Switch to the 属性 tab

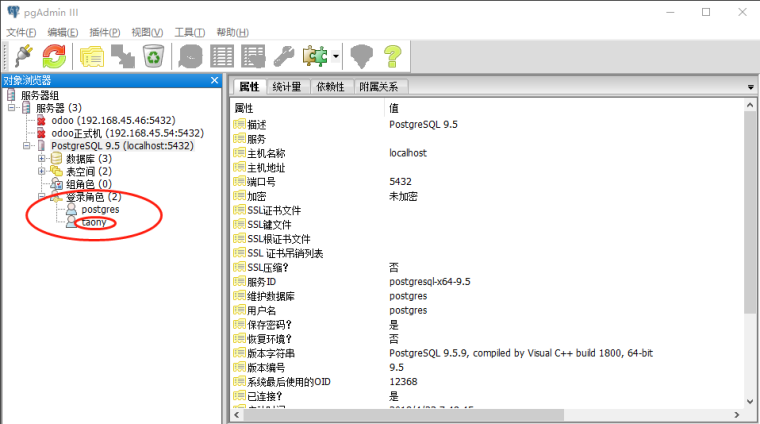[x=249, y=87]
